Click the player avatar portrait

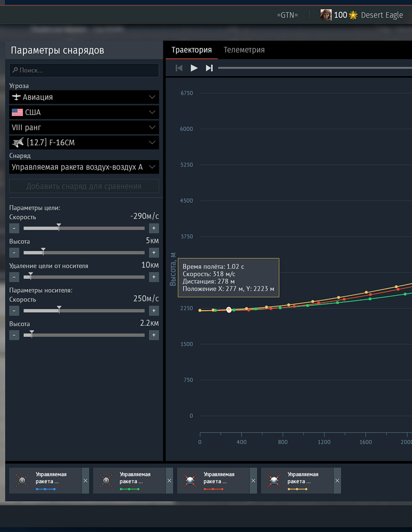[326, 15]
